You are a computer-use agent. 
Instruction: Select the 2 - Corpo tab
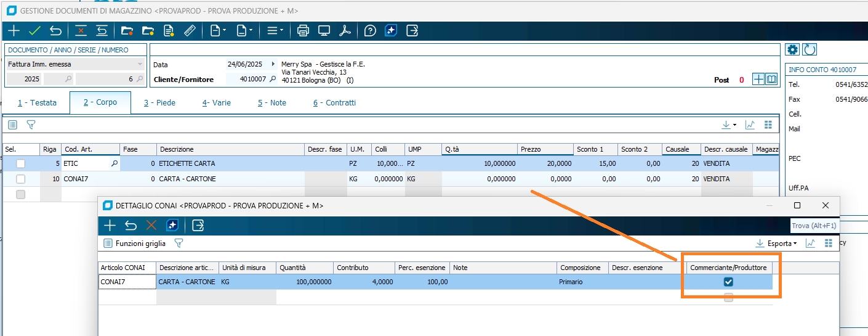coord(100,102)
